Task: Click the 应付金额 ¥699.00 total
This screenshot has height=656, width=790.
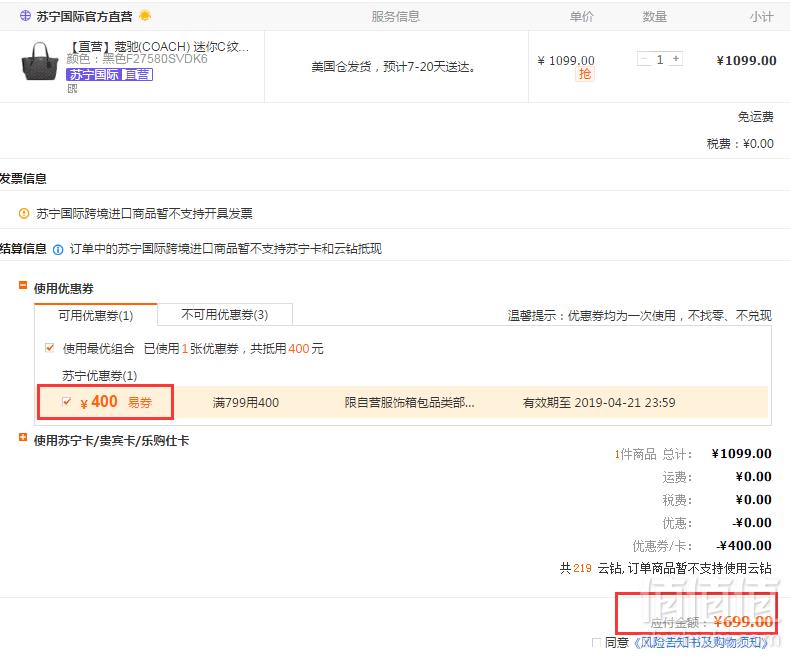Action: point(711,622)
